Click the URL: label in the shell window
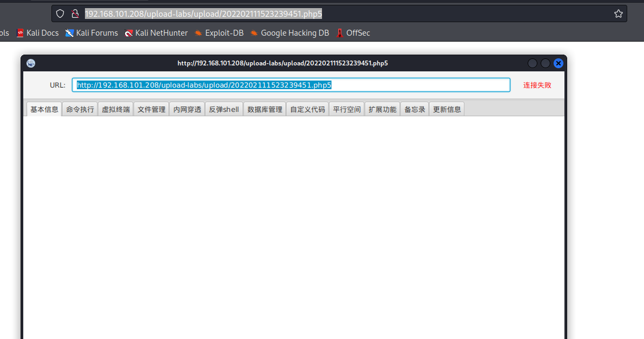644x339 pixels. (x=57, y=85)
